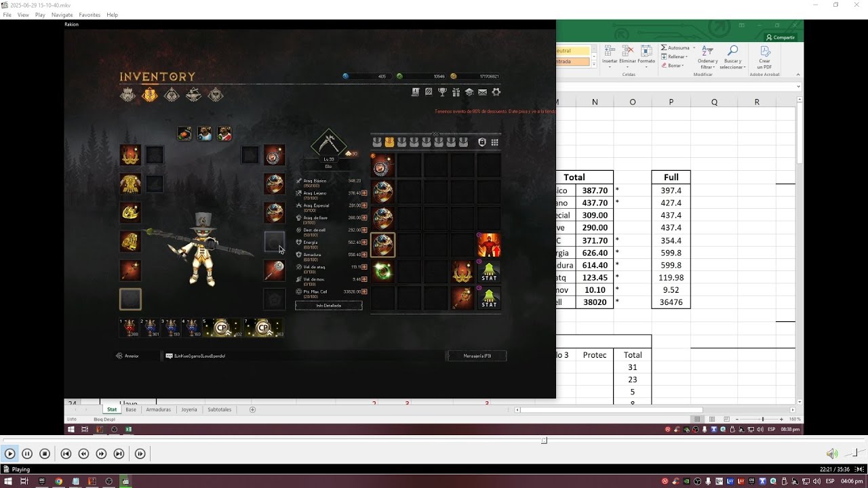Screen dimensions: 868x488
Task: Click the first red potion quick slot
Action: (x=129, y=328)
